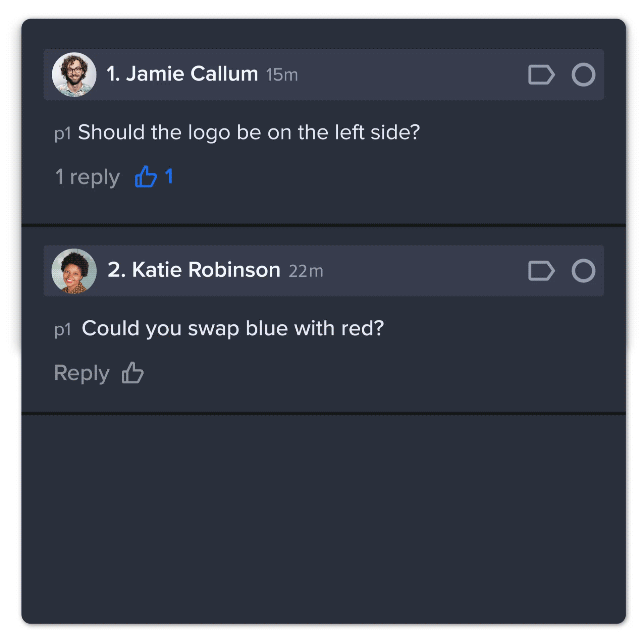Click the blue like count on Jamie's comment

click(169, 176)
